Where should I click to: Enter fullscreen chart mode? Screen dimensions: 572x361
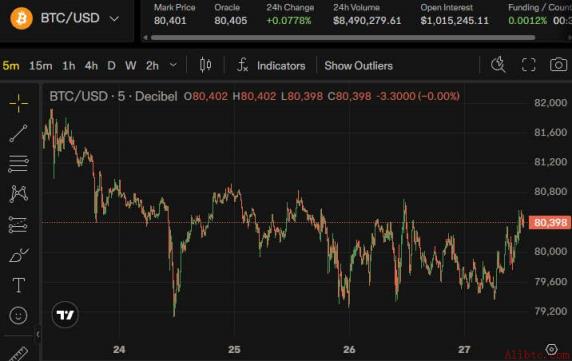[528, 65]
